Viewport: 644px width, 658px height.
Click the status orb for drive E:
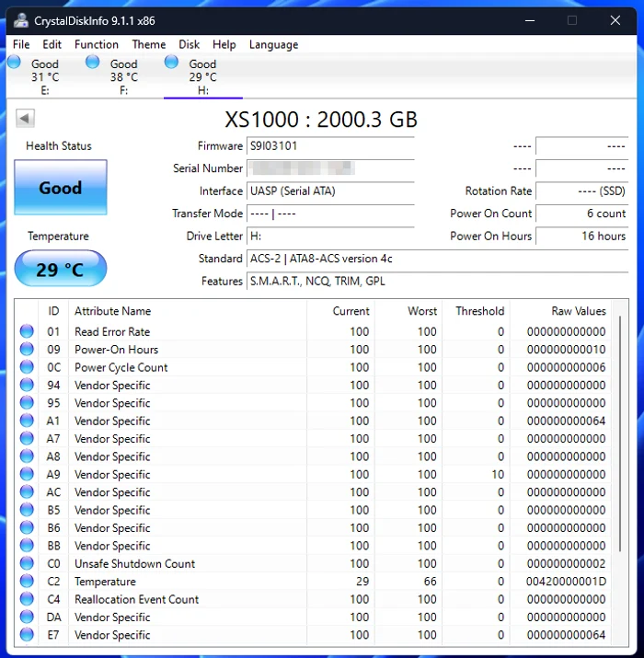[14, 62]
